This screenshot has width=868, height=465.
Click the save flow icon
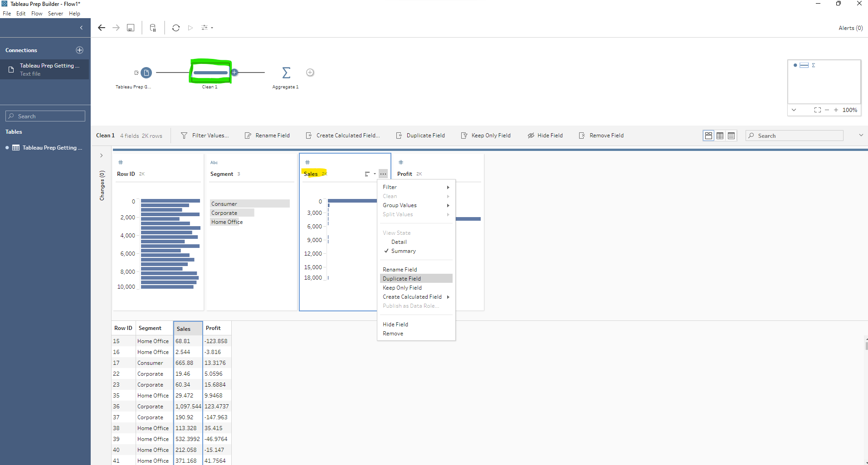(131, 28)
